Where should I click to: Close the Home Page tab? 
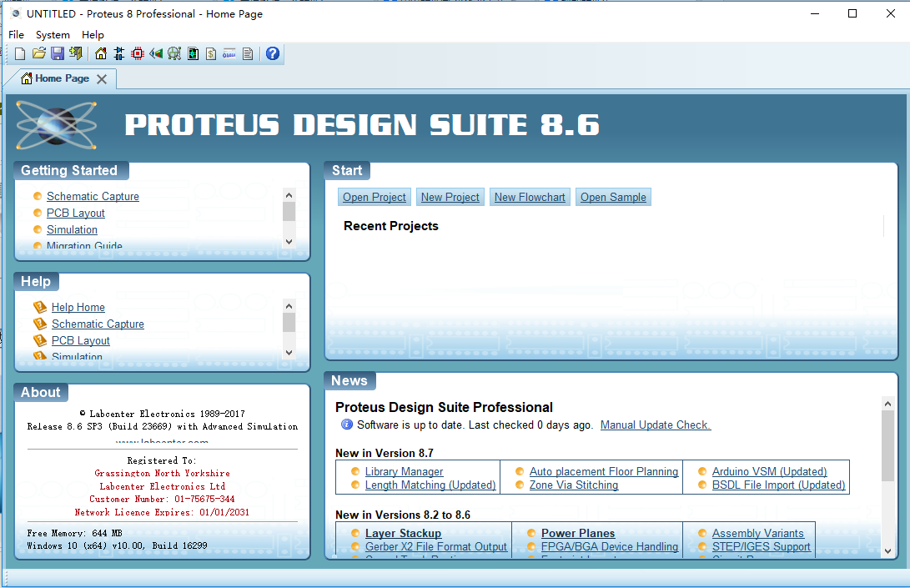click(x=102, y=79)
